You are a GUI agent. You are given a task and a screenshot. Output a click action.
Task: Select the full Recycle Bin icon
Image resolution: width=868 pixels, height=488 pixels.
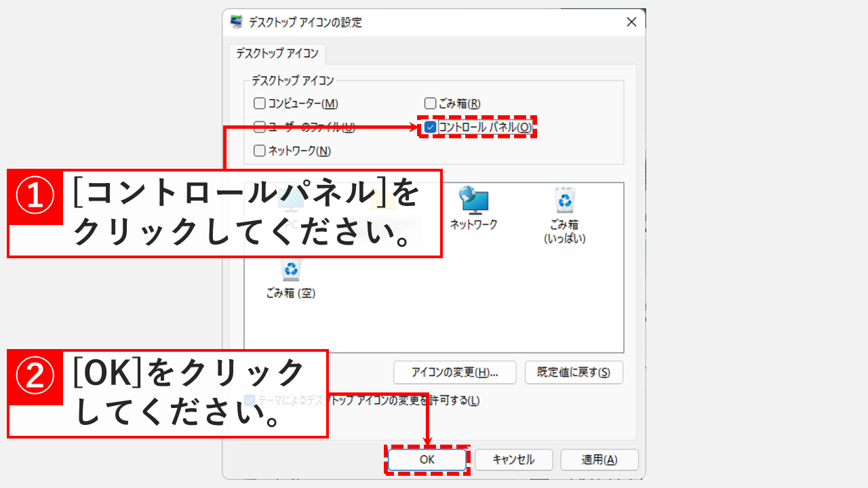564,201
